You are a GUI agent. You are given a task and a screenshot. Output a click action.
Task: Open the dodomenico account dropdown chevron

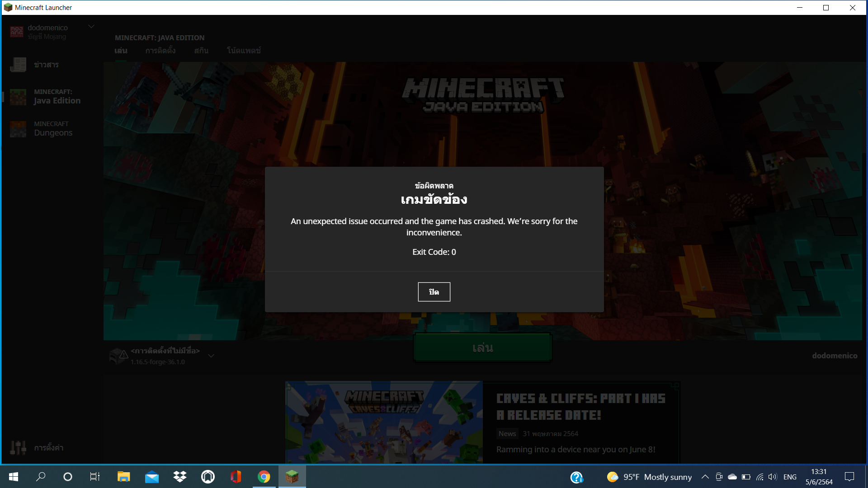[x=91, y=27]
